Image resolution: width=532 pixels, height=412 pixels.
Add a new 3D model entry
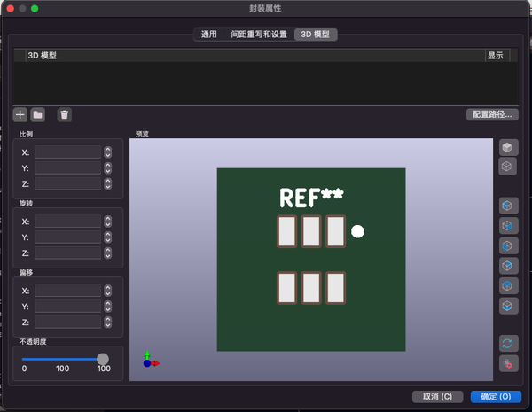pyautogui.click(x=20, y=114)
